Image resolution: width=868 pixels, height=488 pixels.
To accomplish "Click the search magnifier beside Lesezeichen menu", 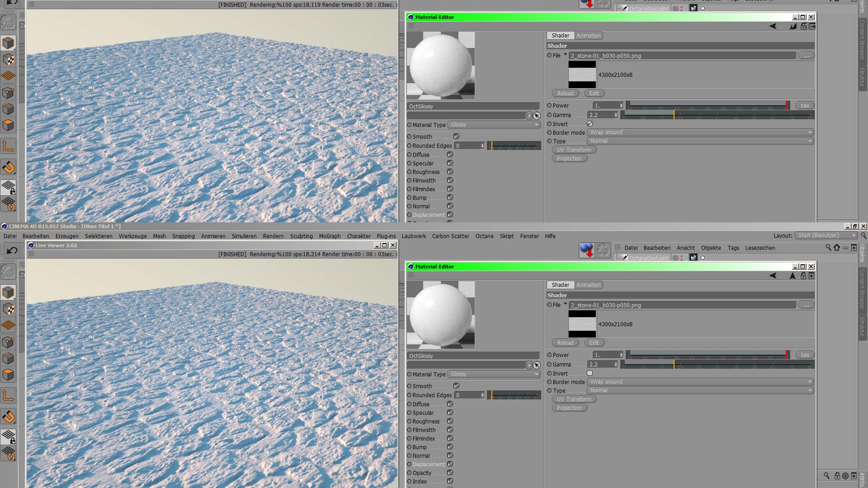I will coord(828,248).
